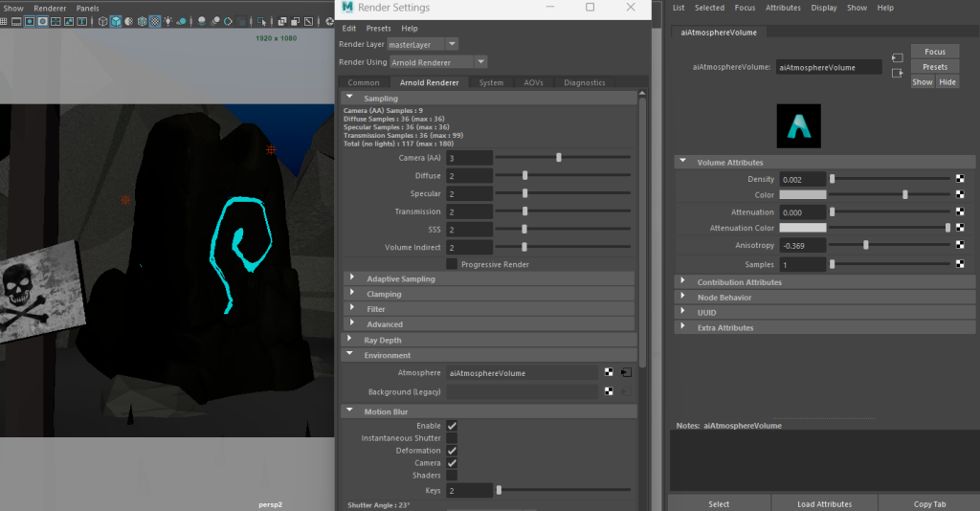Image resolution: width=980 pixels, height=511 pixels.
Task: Toggle Camera motion blur checkbox
Action: click(x=452, y=463)
